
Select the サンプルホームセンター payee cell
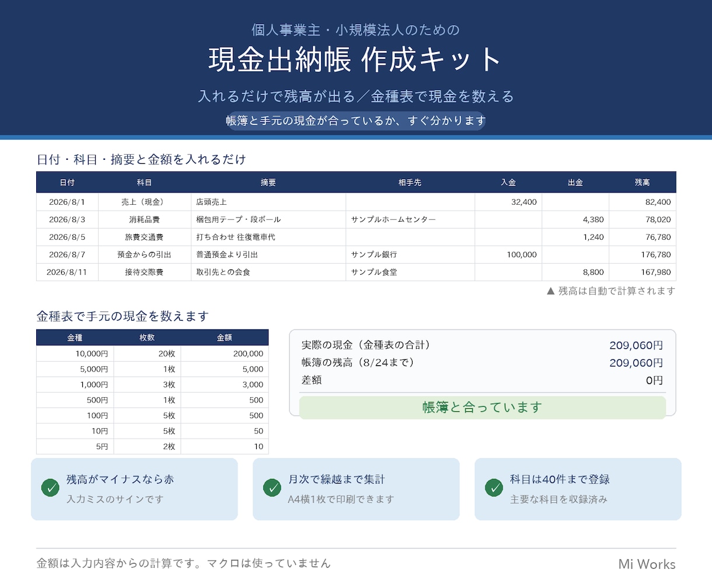(410, 219)
